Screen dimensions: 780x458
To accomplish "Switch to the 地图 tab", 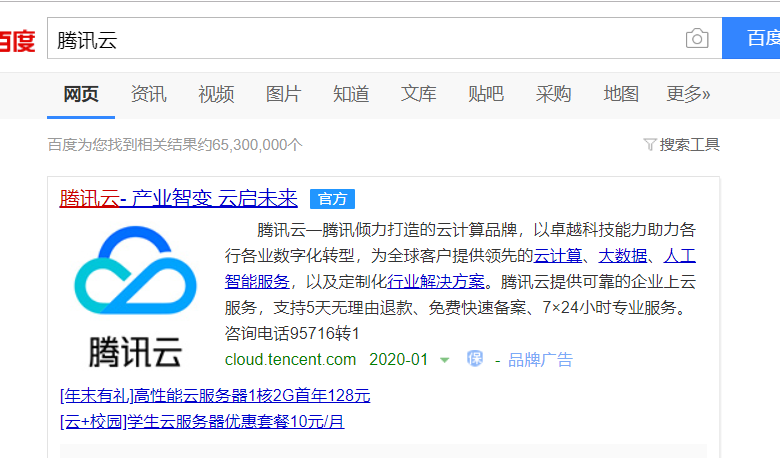I will click(x=621, y=94).
